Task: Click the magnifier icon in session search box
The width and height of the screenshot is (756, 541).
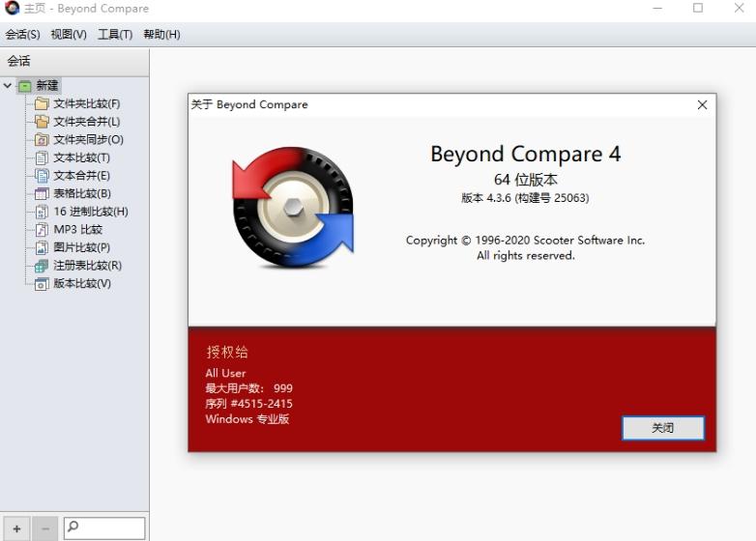Action: tap(73, 527)
